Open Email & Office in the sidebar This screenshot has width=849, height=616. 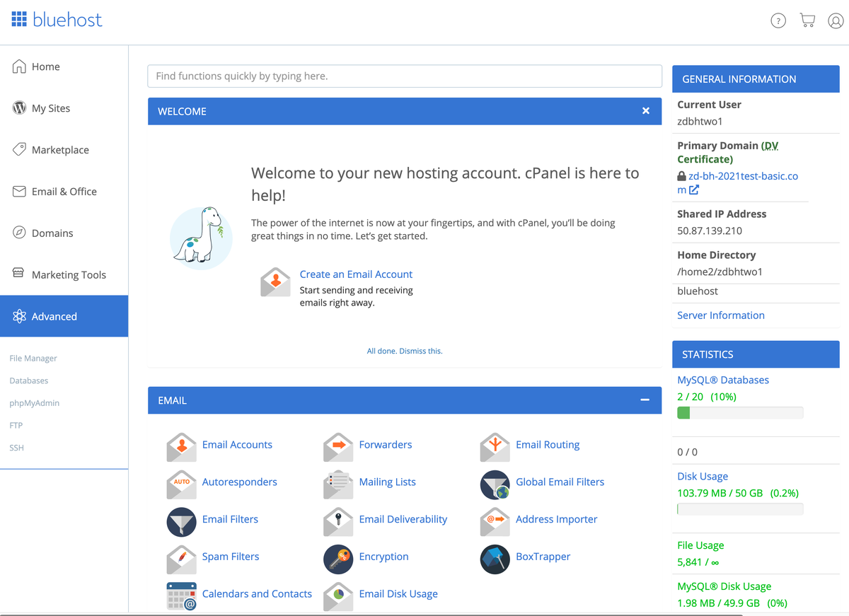[64, 192]
